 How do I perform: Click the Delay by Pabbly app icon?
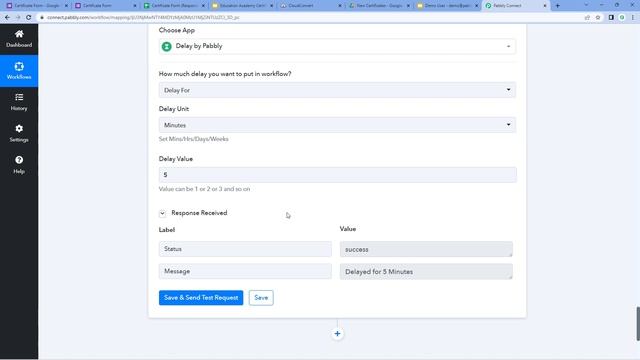pos(167,47)
